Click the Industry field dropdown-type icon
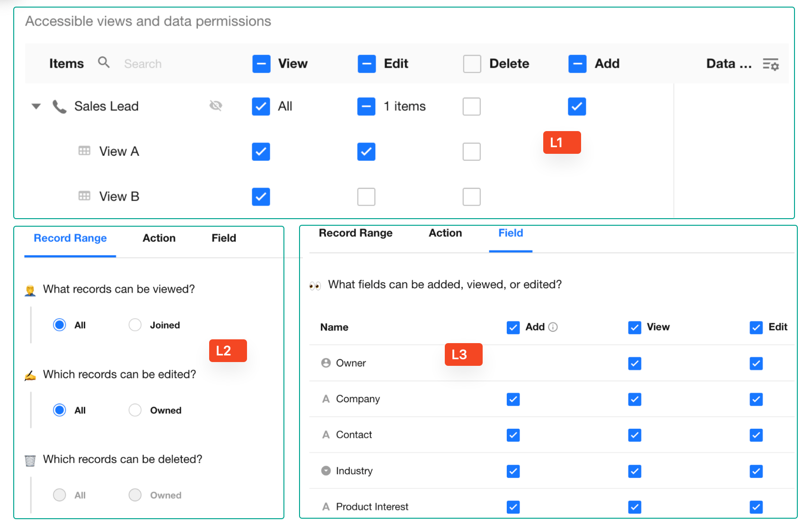The image size is (812, 531). click(x=326, y=470)
